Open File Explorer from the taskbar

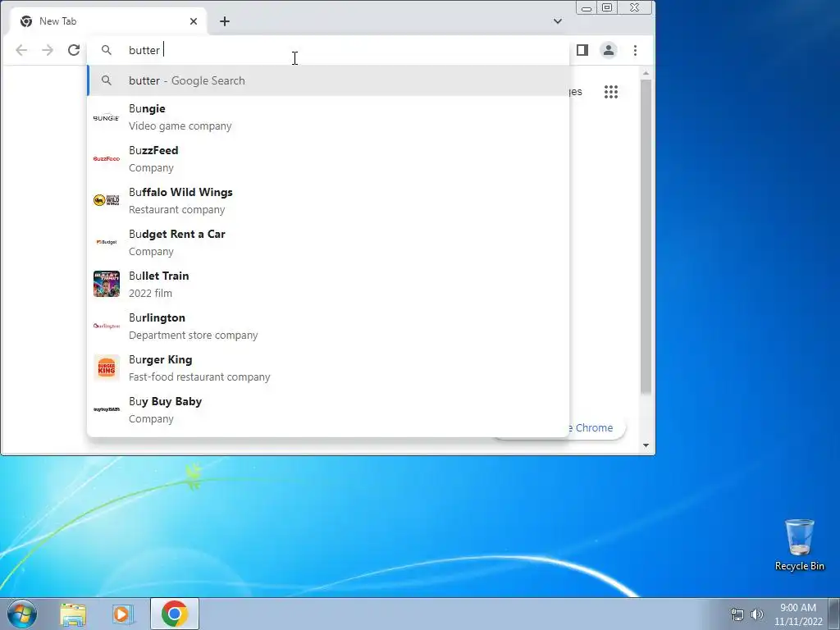(73, 614)
